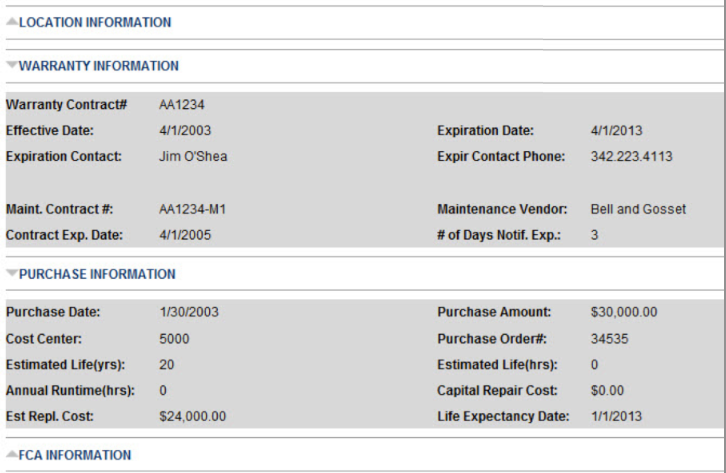
Task: Click the Estimated Life(yrs) value 20
Action: 166,364
